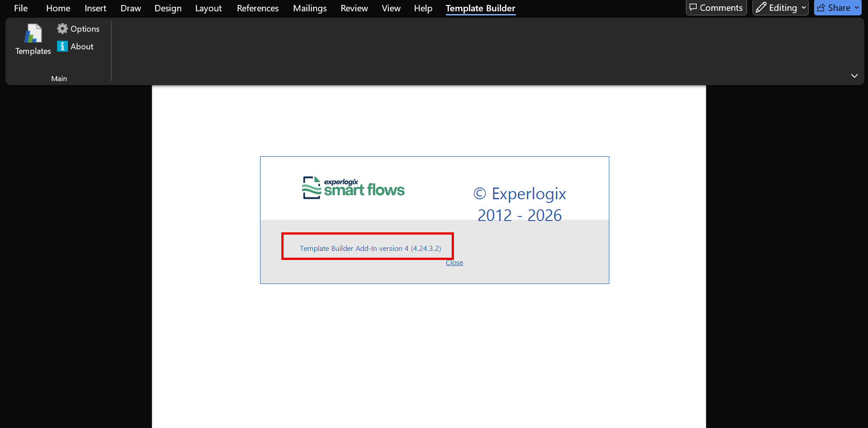Click the 2012 - 2026 year range
Screen dimensions: 868x428
[x=520, y=215]
